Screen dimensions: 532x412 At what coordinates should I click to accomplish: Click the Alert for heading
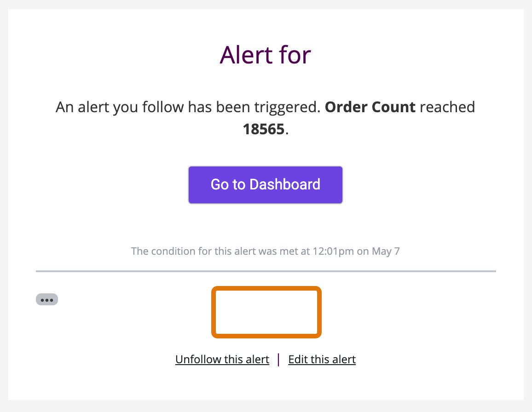pos(265,55)
